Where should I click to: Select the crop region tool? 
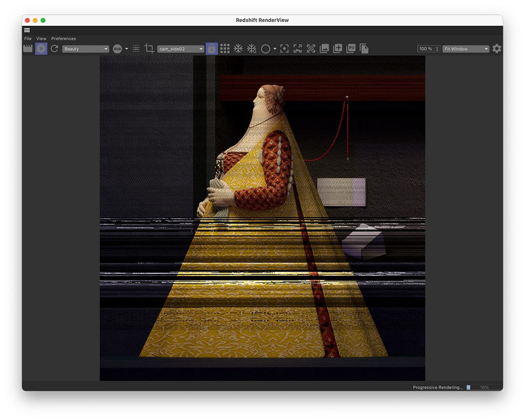coord(149,49)
